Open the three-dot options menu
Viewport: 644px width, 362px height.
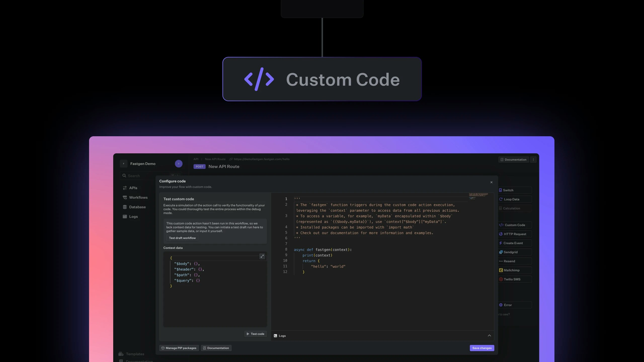[x=533, y=159]
